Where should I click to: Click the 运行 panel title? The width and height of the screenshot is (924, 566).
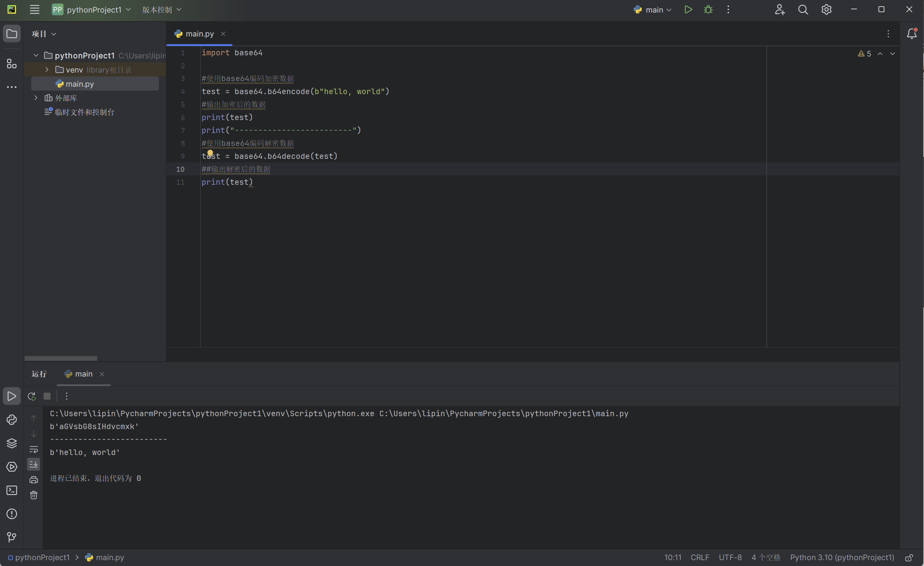(x=39, y=374)
